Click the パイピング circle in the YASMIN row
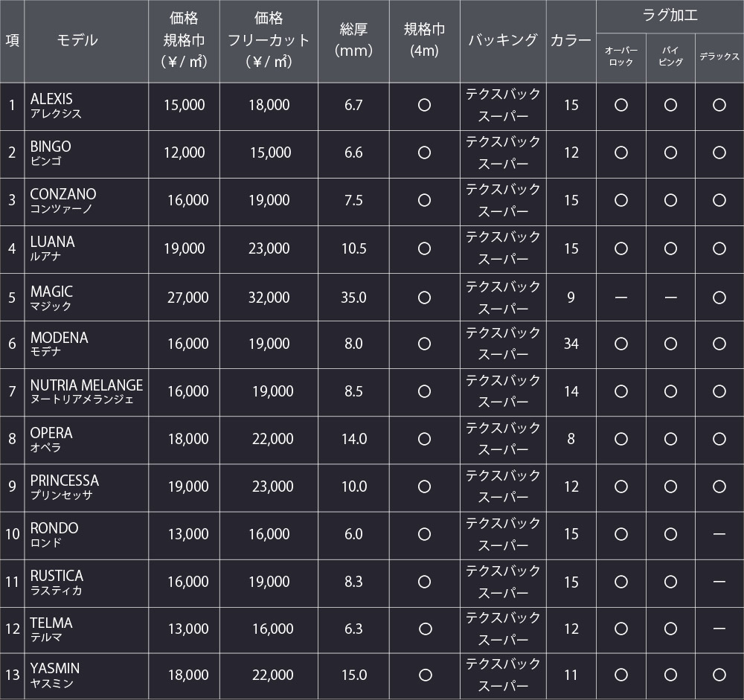Viewport: 744px width, 700px height. 670,675
